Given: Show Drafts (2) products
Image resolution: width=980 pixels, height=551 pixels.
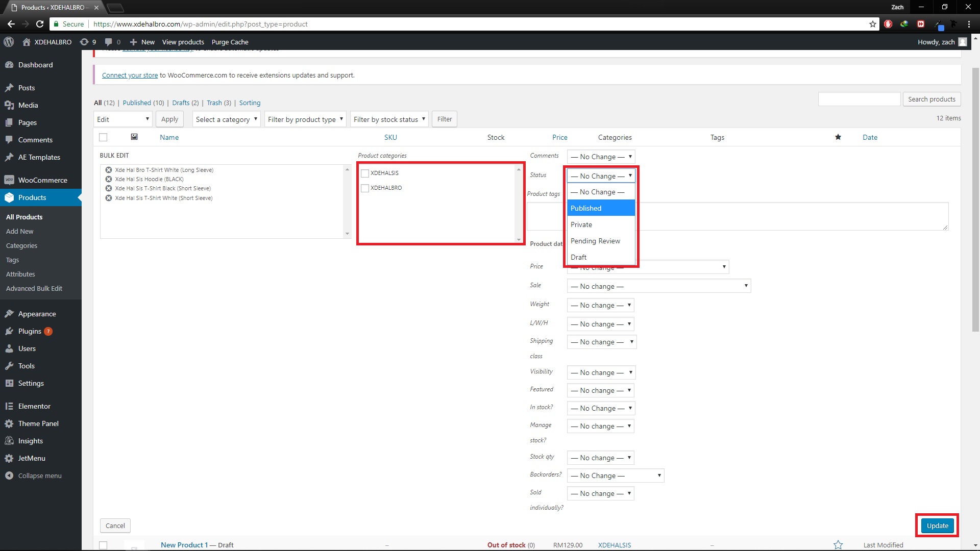Looking at the screenshot, I should (185, 103).
